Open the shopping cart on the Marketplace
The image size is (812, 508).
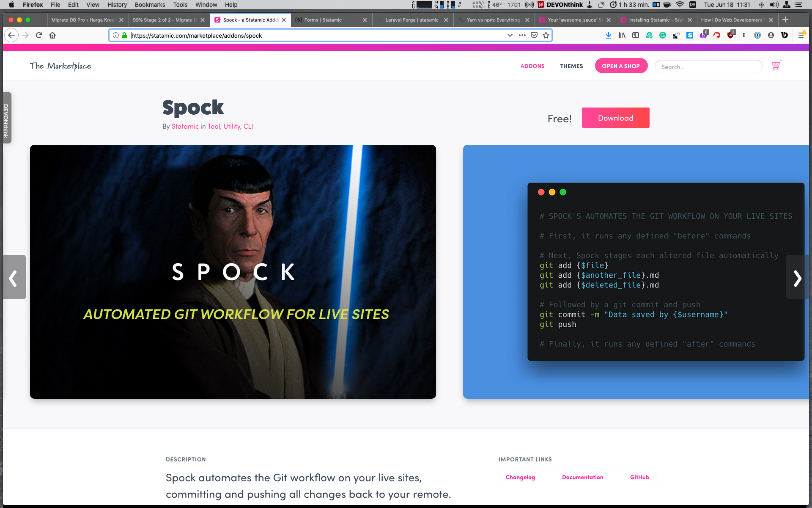tap(776, 66)
